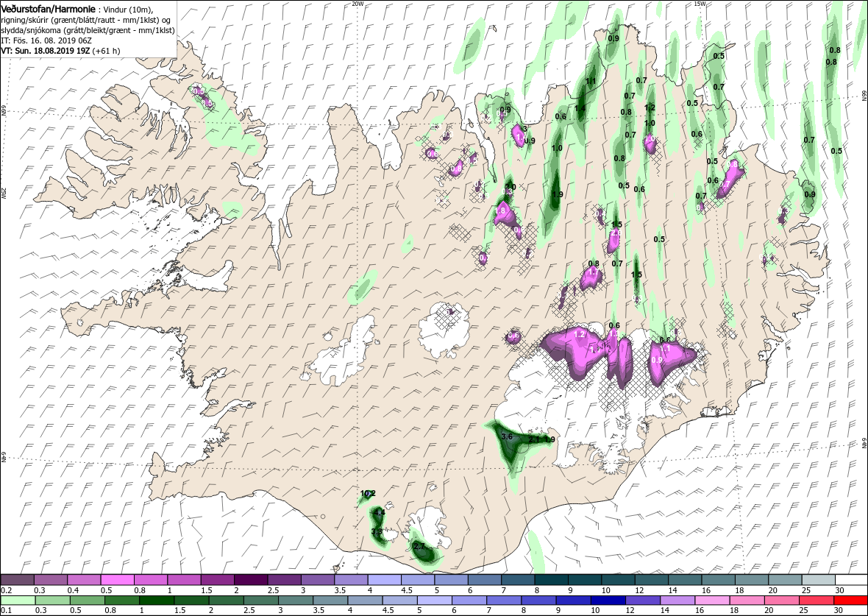Click the 'slydda/snjókoma' legend description line

(88, 31)
